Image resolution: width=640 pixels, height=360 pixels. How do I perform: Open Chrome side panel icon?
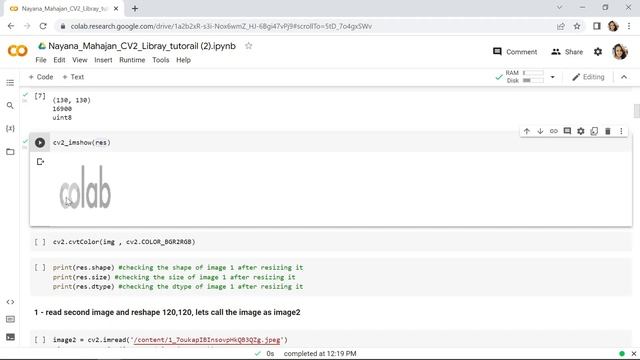click(x=597, y=26)
